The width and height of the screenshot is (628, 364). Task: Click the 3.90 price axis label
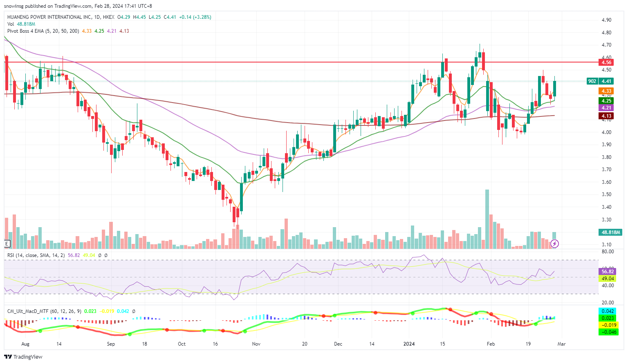606,145
